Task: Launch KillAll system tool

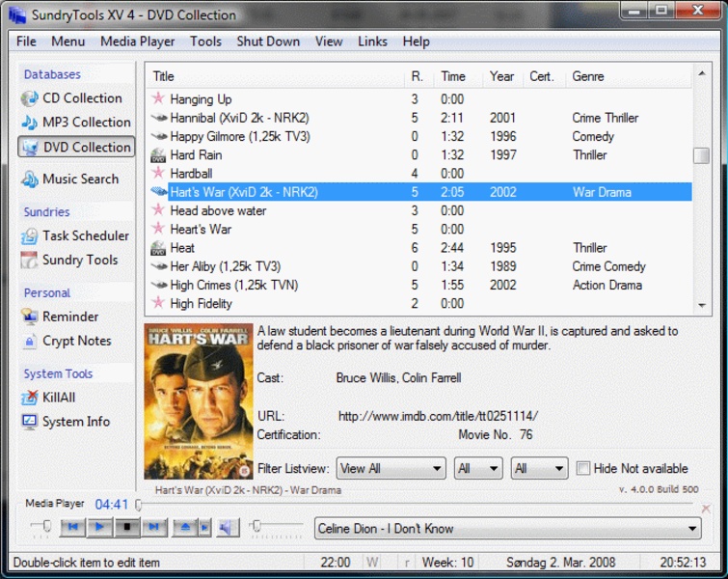Action: (x=48, y=398)
